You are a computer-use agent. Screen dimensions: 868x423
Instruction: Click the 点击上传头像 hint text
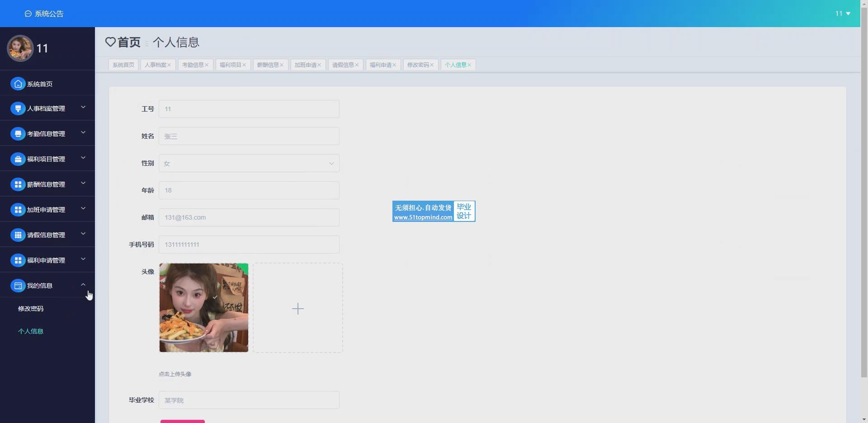point(175,374)
